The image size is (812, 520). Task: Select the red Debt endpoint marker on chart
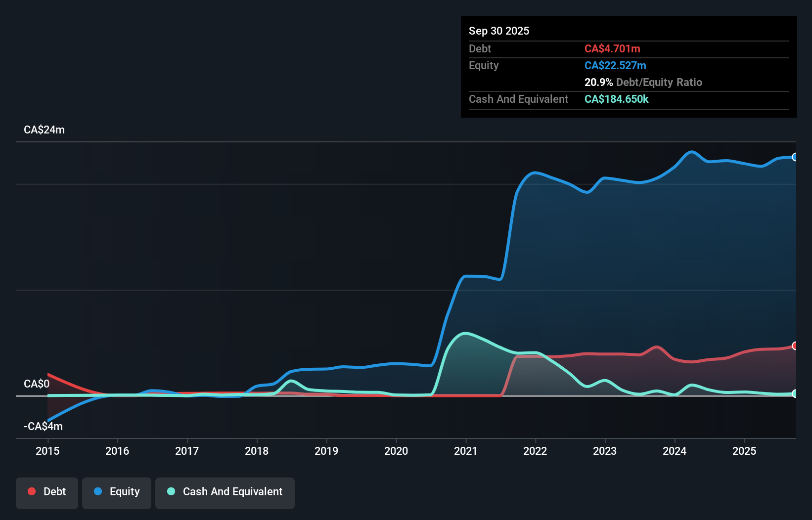point(795,346)
